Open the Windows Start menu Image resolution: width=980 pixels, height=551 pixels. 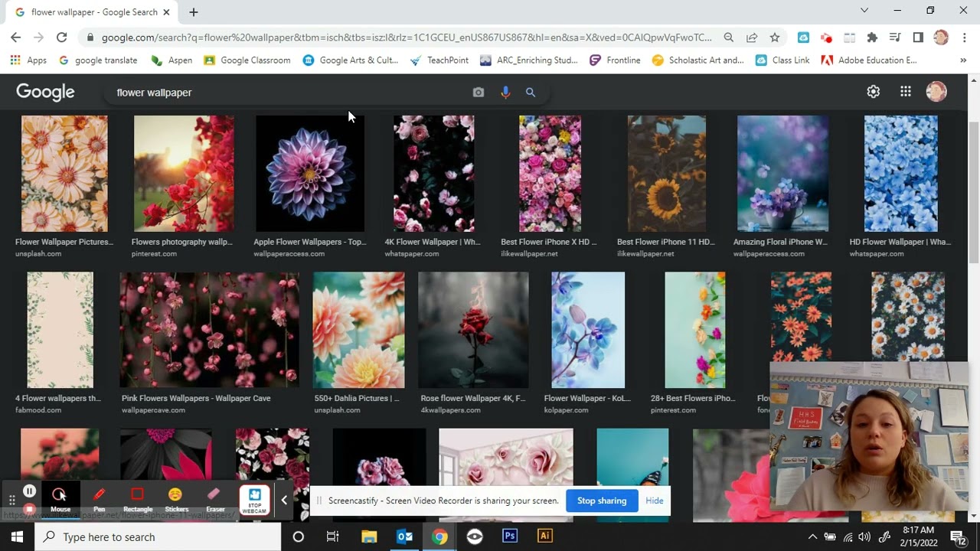click(x=17, y=536)
